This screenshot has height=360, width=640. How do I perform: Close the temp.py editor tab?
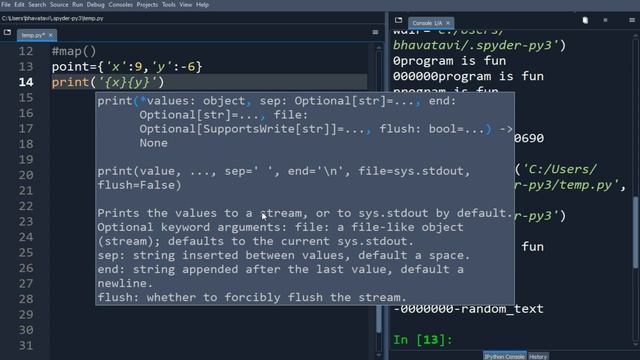pos(51,35)
